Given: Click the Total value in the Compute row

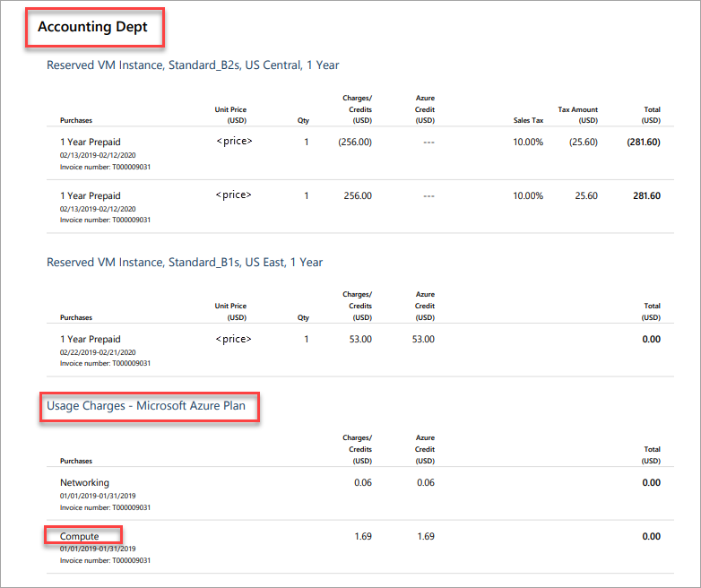Looking at the screenshot, I should 650,536.
